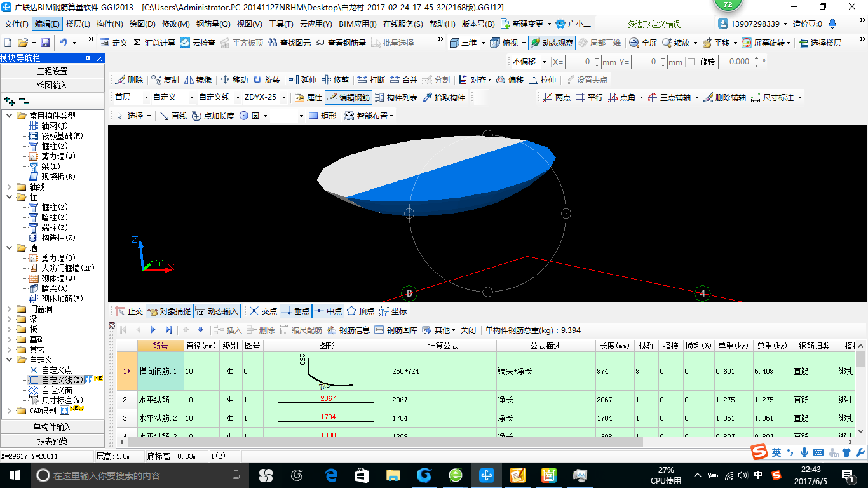Collapse the 常用构件类型 tree node

pos(9,116)
